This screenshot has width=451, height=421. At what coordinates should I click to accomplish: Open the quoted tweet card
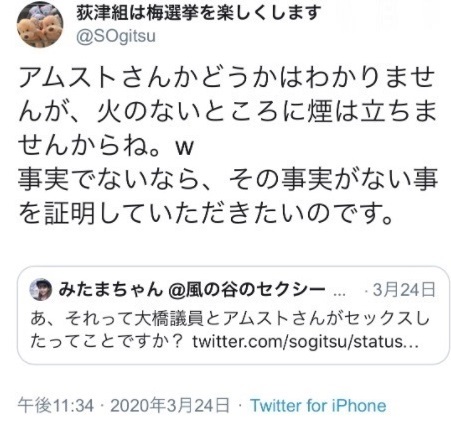pos(233,315)
